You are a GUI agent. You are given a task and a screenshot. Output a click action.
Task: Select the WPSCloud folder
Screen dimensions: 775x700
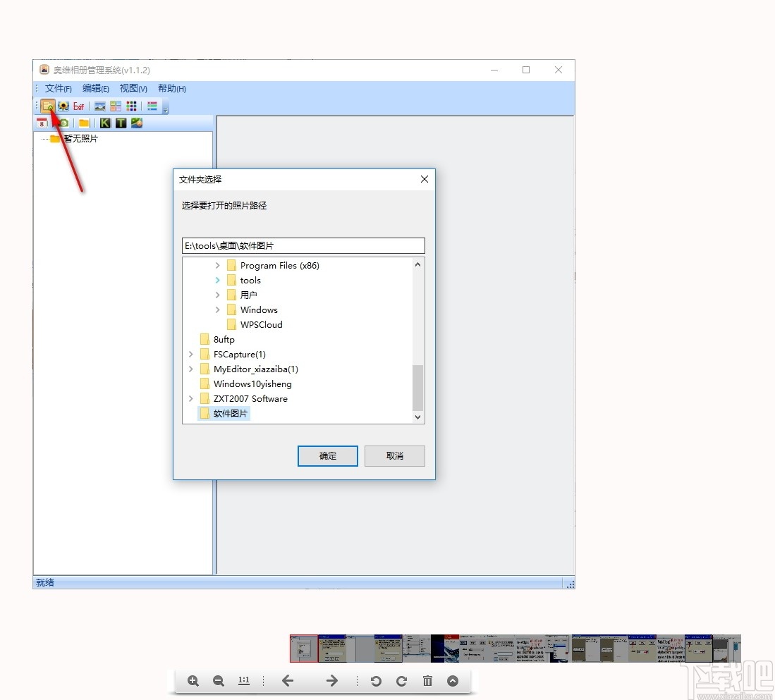[x=262, y=324]
